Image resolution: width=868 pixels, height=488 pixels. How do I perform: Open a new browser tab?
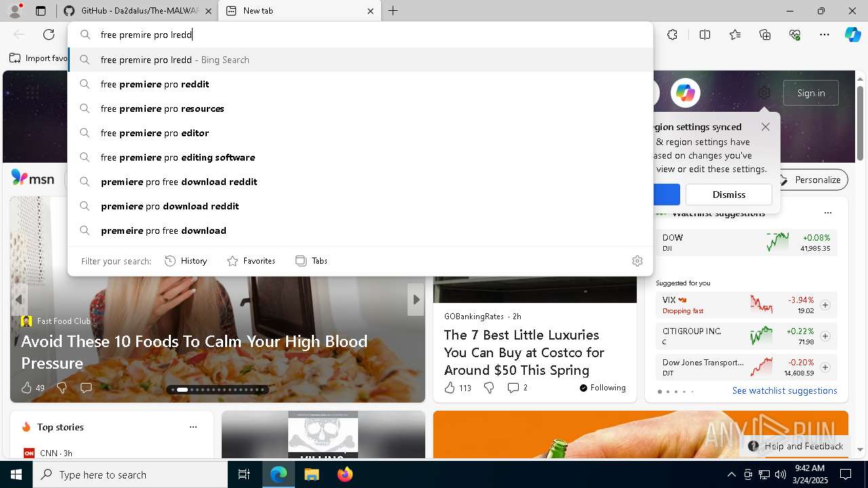393,11
